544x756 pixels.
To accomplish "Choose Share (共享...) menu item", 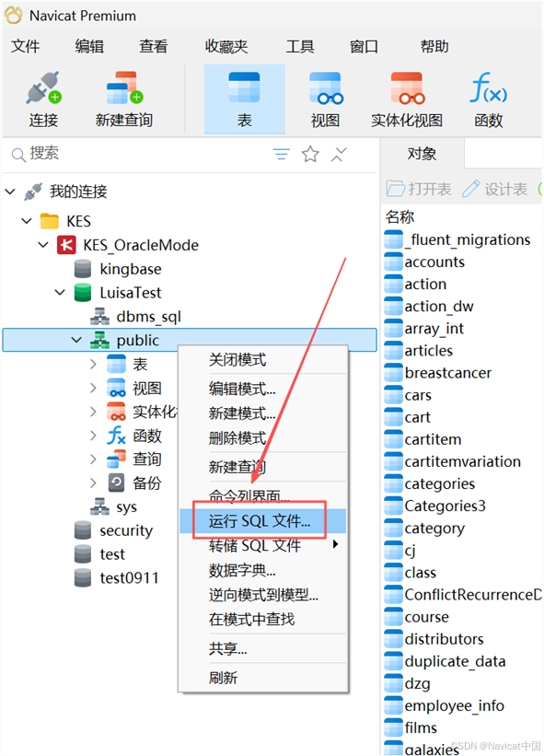I will click(263, 649).
